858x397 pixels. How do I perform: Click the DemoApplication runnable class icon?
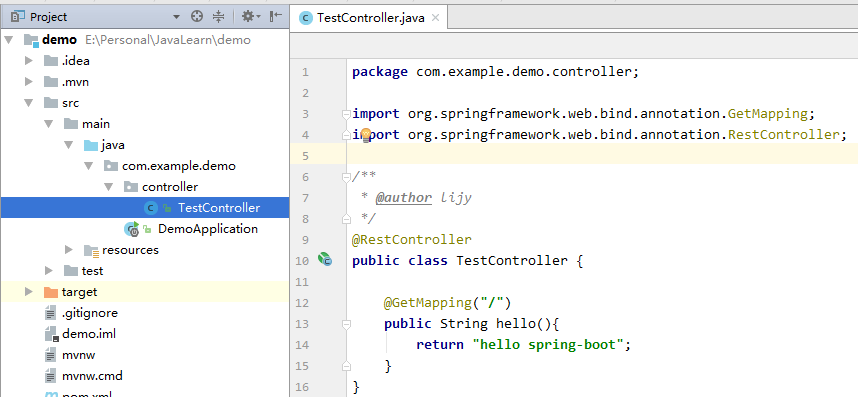coord(132,229)
